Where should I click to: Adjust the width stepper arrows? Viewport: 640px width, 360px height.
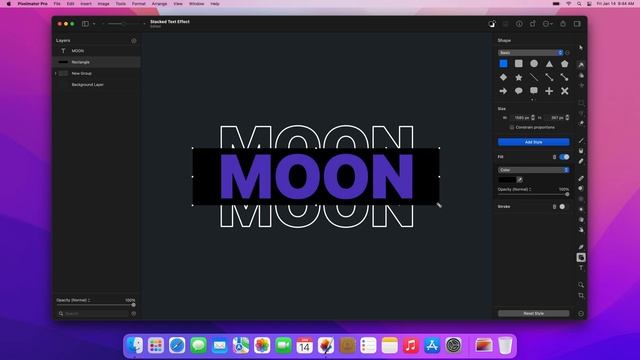pyautogui.click(x=533, y=118)
